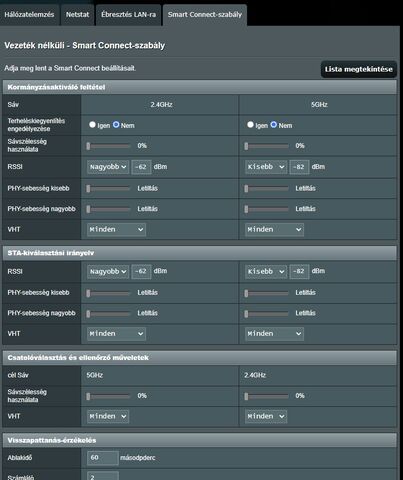Click the Visszapattanás-érzékelés section header
The image size is (403, 480).
(x=200, y=440)
